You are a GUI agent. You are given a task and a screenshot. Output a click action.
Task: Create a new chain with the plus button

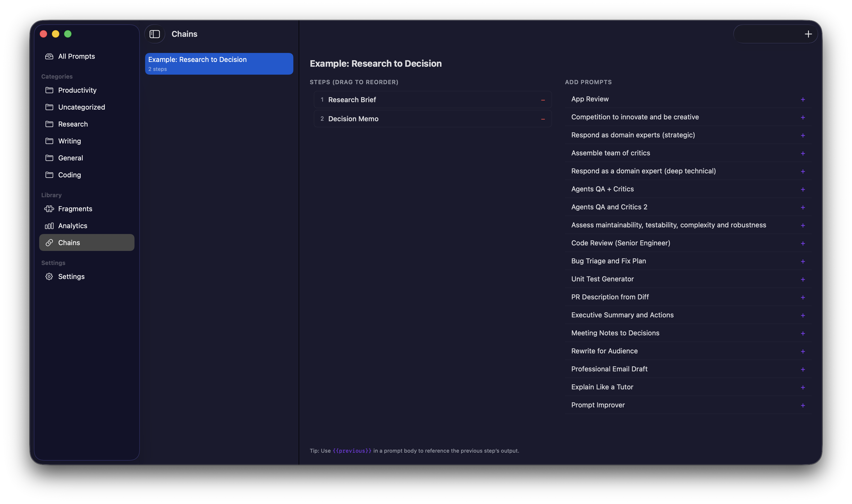tap(808, 34)
